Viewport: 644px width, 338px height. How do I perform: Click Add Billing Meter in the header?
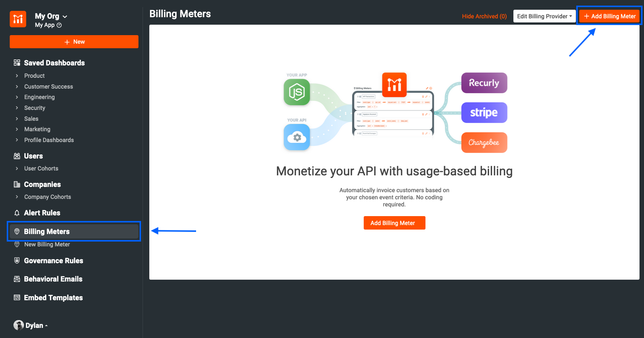(x=610, y=16)
